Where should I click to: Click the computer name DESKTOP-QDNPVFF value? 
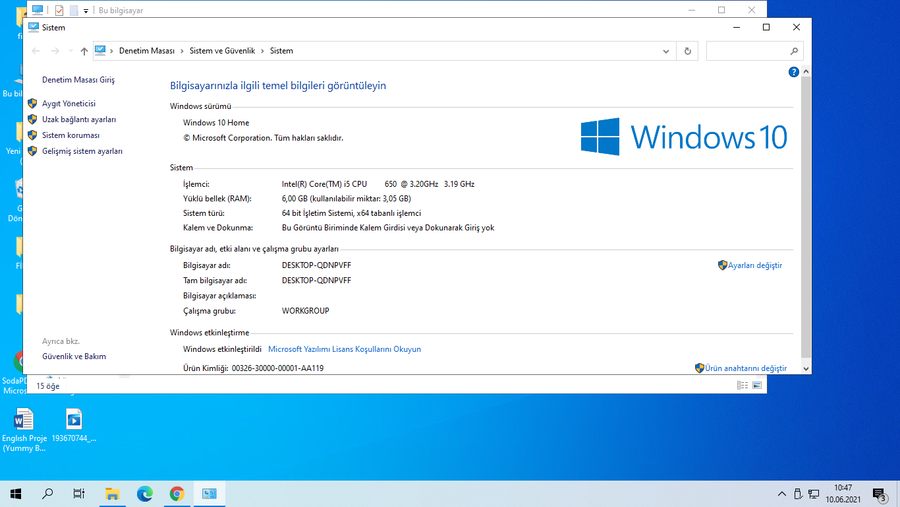tap(316, 265)
